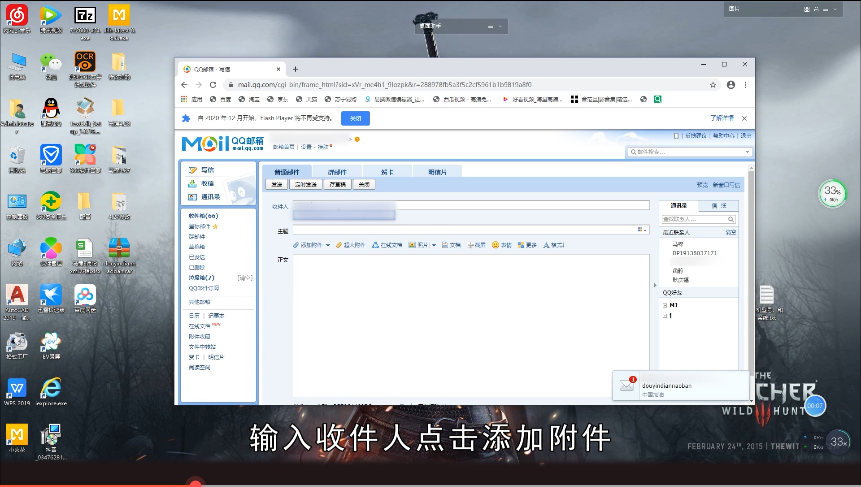Open the Inbox folder in sidebar
The width and height of the screenshot is (861, 487).
tap(203, 216)
